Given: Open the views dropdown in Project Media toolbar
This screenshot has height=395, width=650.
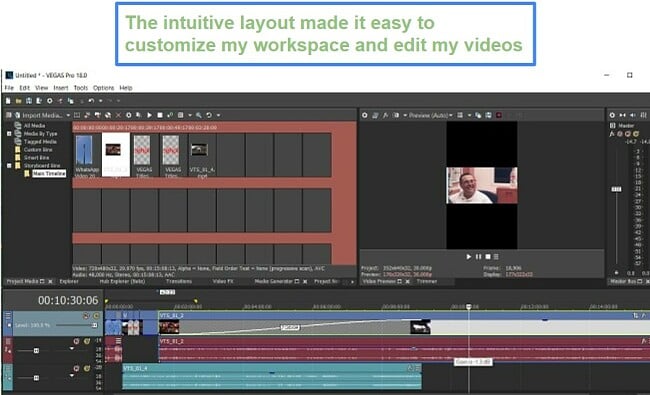Looking at the screenshot, I should [x=190, y=115].
